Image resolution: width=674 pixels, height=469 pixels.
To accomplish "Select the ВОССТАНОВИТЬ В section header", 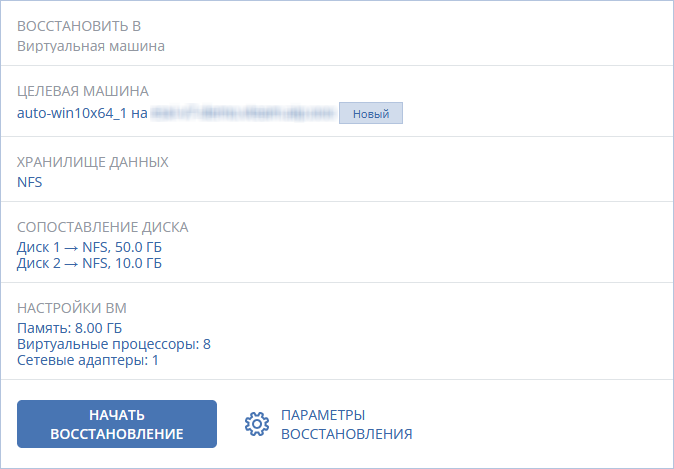I will pyautogui.click(x=79, y=26).
